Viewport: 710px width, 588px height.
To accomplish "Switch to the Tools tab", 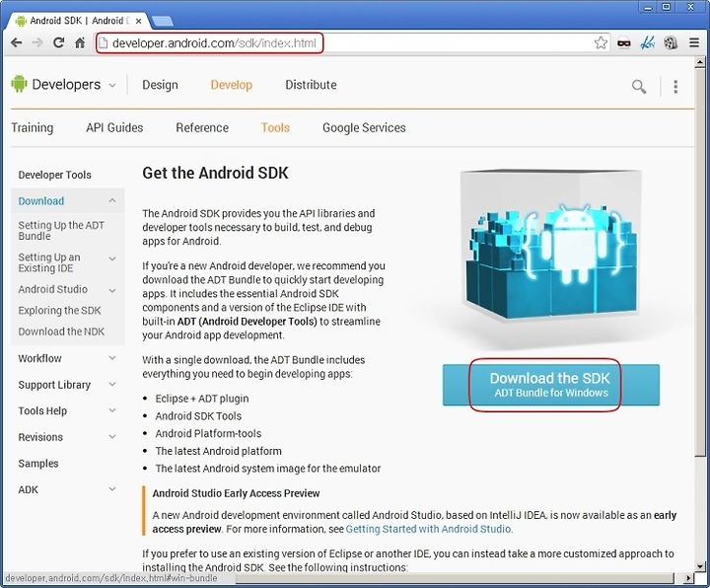I will tap(275, 127).
